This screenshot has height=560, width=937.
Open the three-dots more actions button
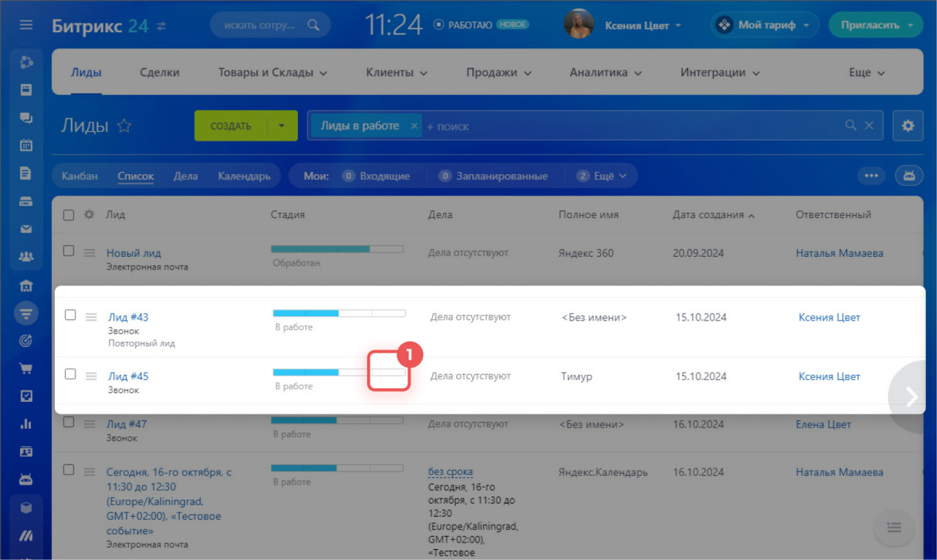(x=871, y=176)
